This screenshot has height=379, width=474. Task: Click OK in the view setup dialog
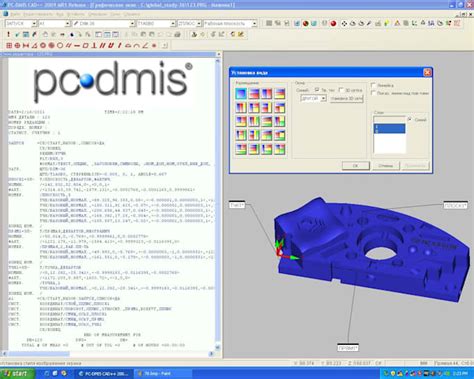point(356,166)
